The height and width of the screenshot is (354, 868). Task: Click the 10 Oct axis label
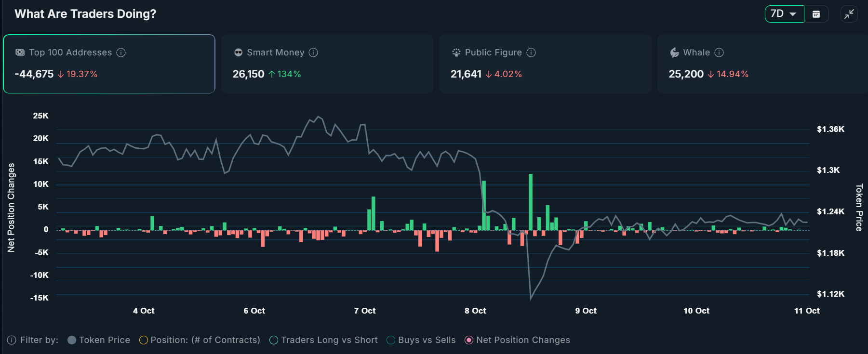coord(696,311)
